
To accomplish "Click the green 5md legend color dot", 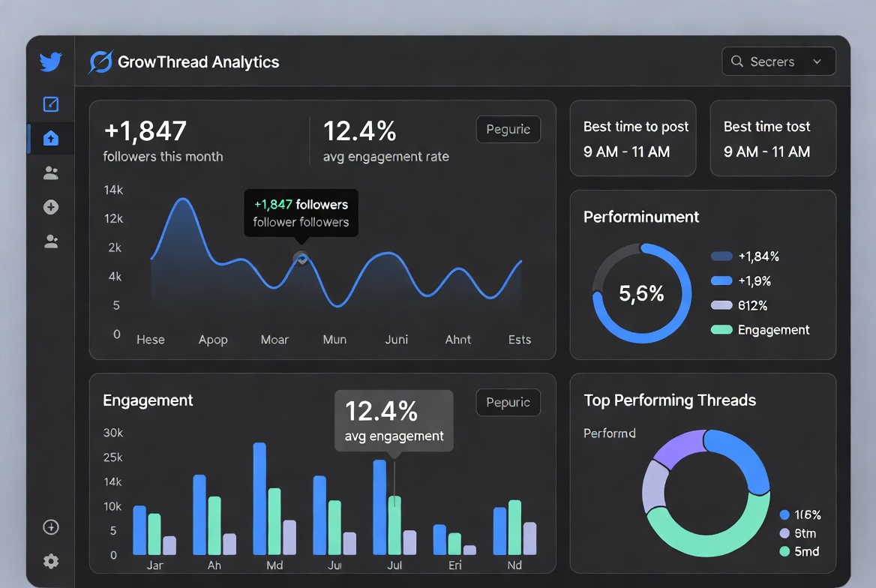I will tap(784, 551).
